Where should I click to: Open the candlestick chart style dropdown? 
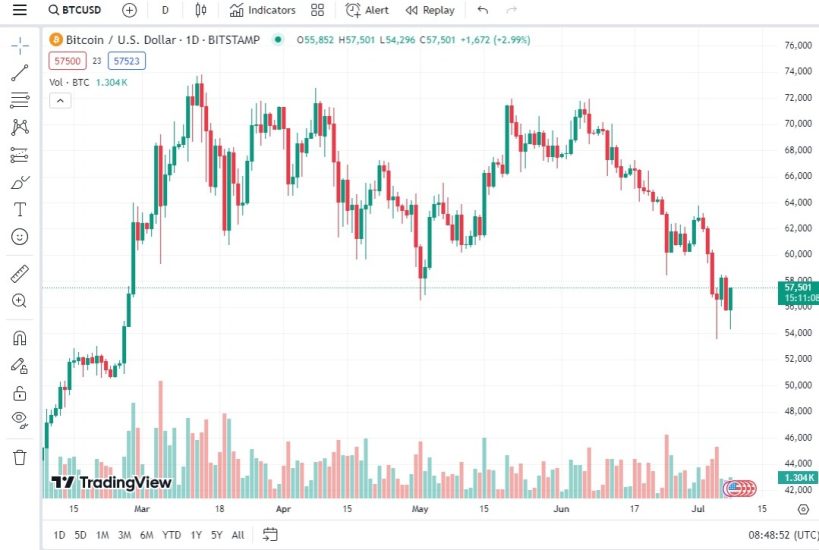200,10
